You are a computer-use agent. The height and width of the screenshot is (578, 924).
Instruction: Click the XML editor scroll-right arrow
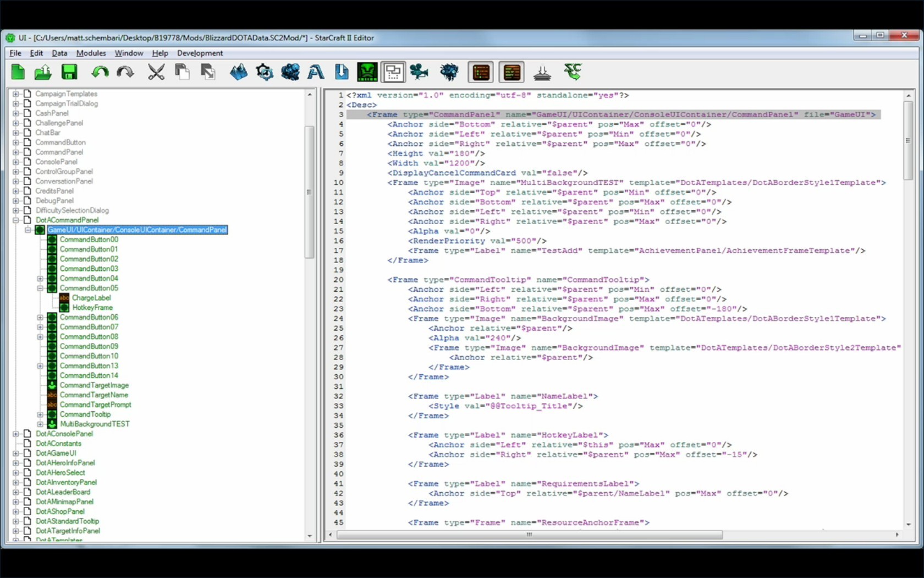click(x=897, y=535)
